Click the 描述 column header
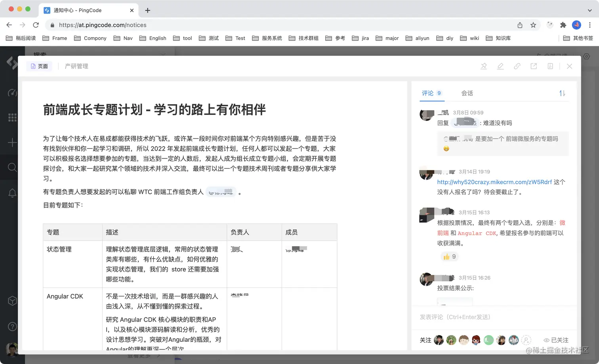599x364 pixels. click(x=164, y=232)
